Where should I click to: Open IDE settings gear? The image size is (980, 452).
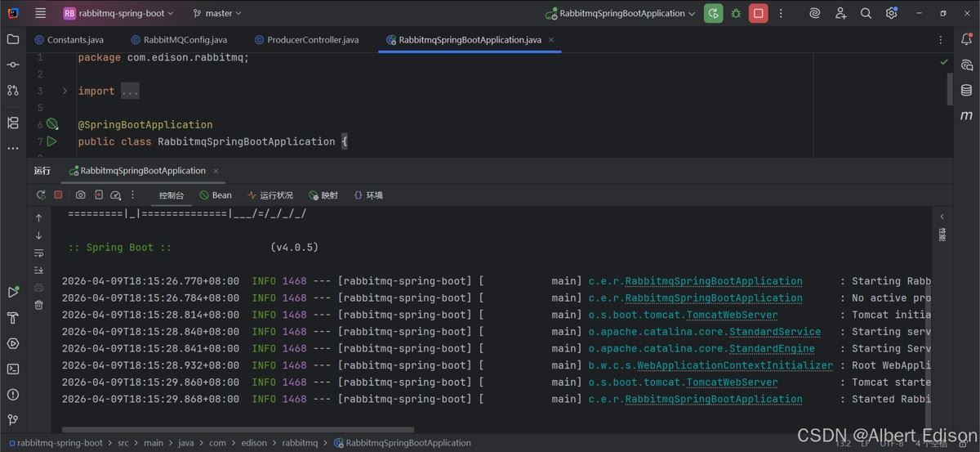891,13
